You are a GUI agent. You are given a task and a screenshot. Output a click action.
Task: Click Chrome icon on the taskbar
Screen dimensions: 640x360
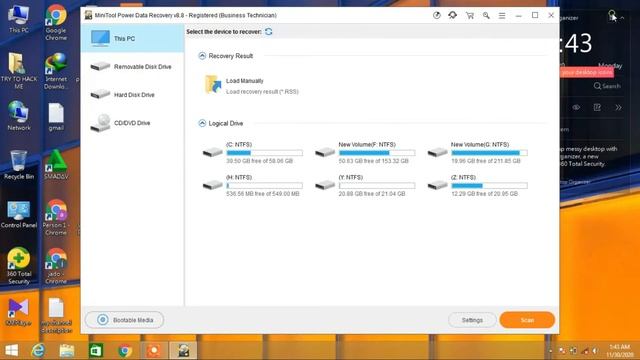pyautogui.click(x=125, y=351)
